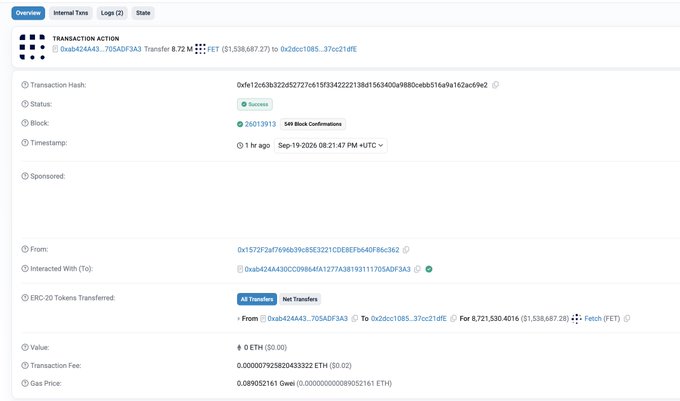Copy the Interacted With contract address
Image resolution: width=680 pixels, height=401 pixels.
[x=417, y=269]
